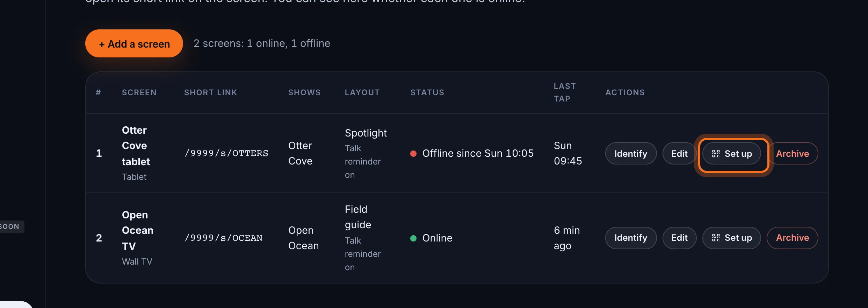
Task: Edit the Open Ocean TV screen
Action: 679,238
